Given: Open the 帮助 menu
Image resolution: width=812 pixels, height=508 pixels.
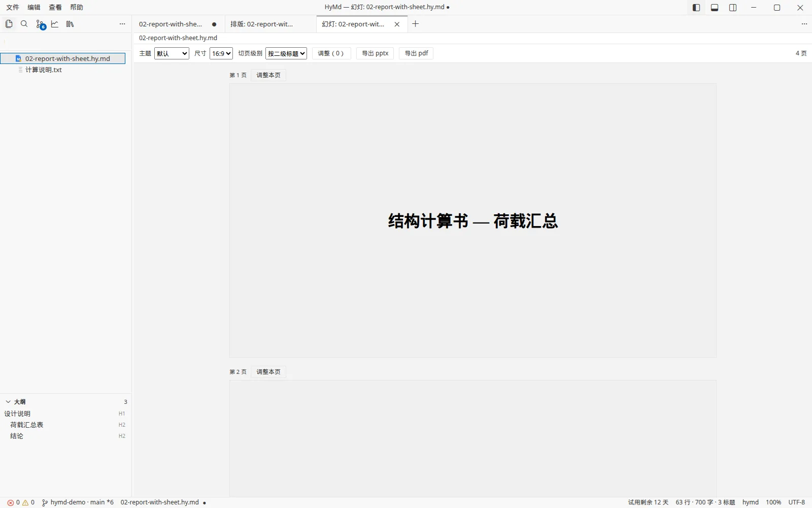Looking at the screenshot, I should point(77,7).
